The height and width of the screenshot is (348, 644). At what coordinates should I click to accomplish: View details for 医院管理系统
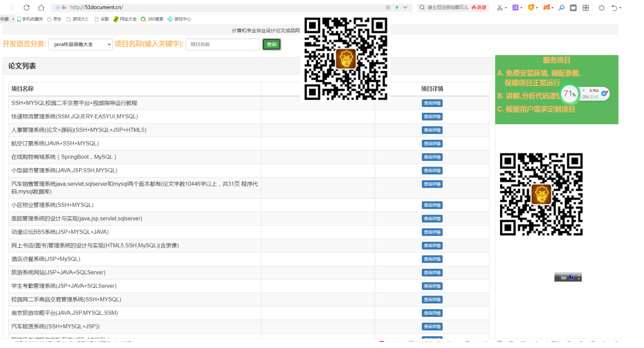tap(432, 219)
